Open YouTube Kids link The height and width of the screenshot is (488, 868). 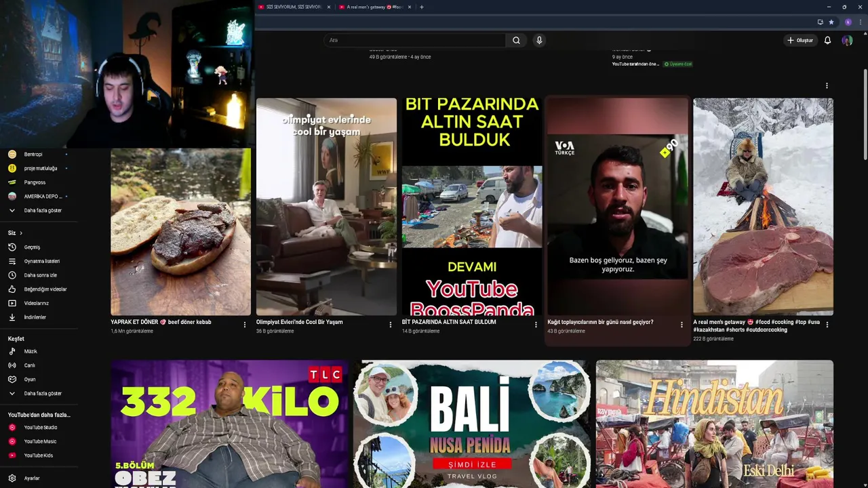pos(39,455)
